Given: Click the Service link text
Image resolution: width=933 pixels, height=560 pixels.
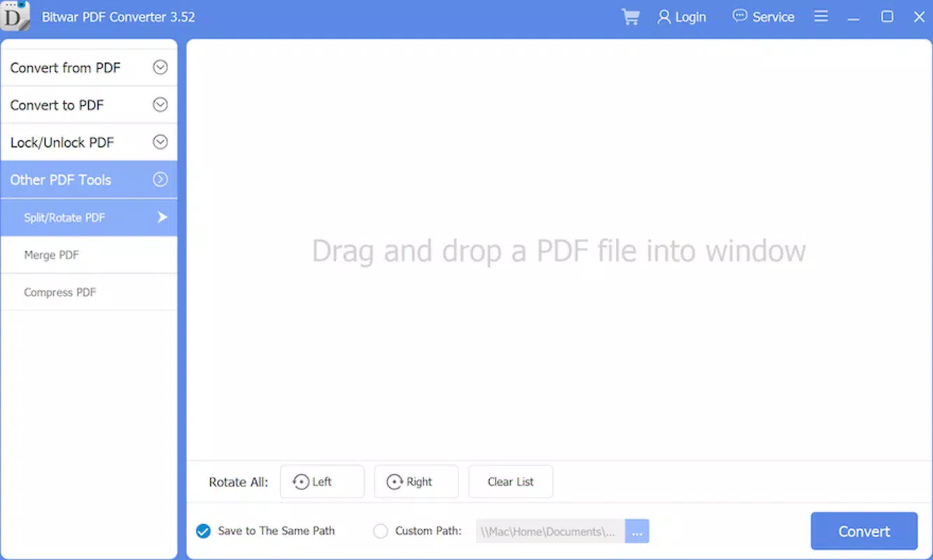Looking at the screenshot, I should coord(773,17).
